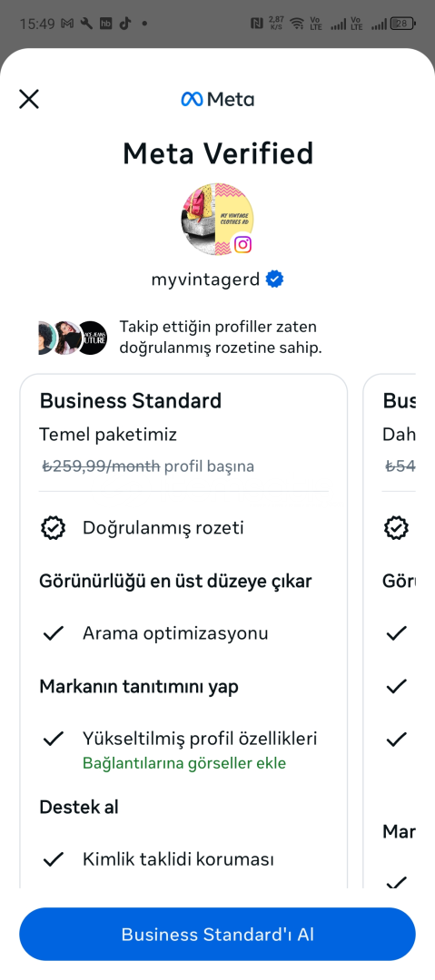Select the Business Standard plan title

(x=130, y=400)
